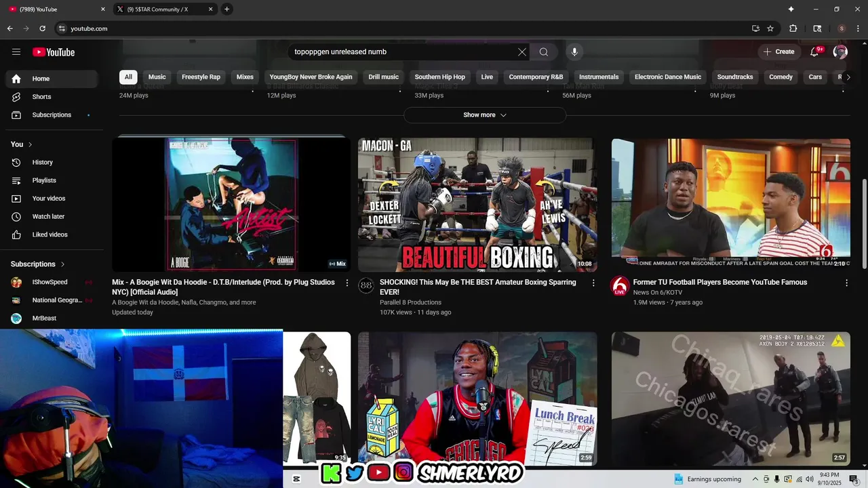Select the Music filter chip
The width and height of the screenshot is (868, 488).
pos(157,77)
